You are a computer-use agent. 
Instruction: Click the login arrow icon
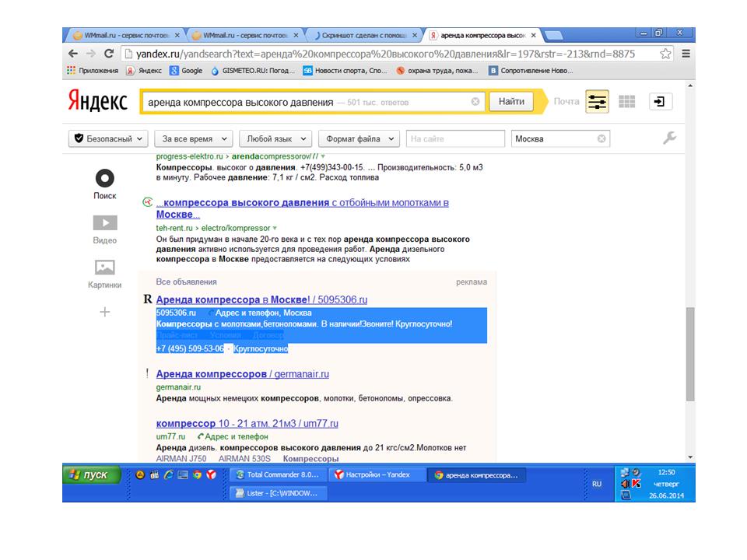click(661, 101)
